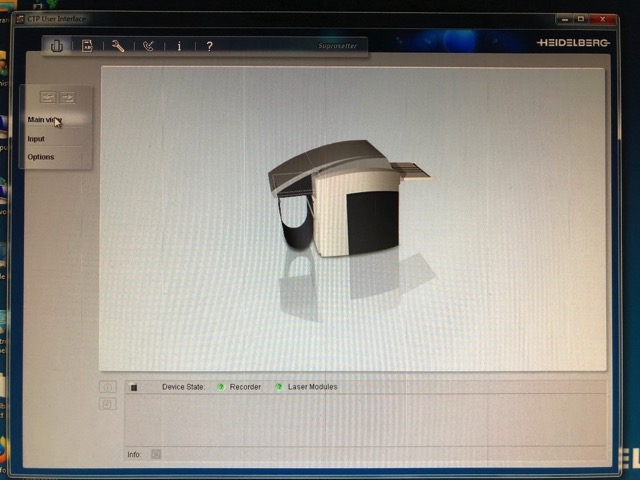
Task: Click the upper small button left of status panel
Action: click(x=108, y=388)
